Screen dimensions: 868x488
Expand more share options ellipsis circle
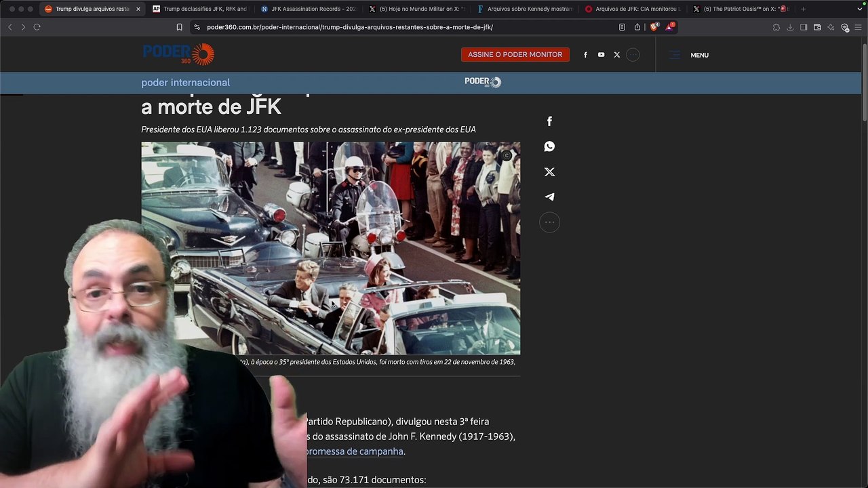click(x=549, y=222)
